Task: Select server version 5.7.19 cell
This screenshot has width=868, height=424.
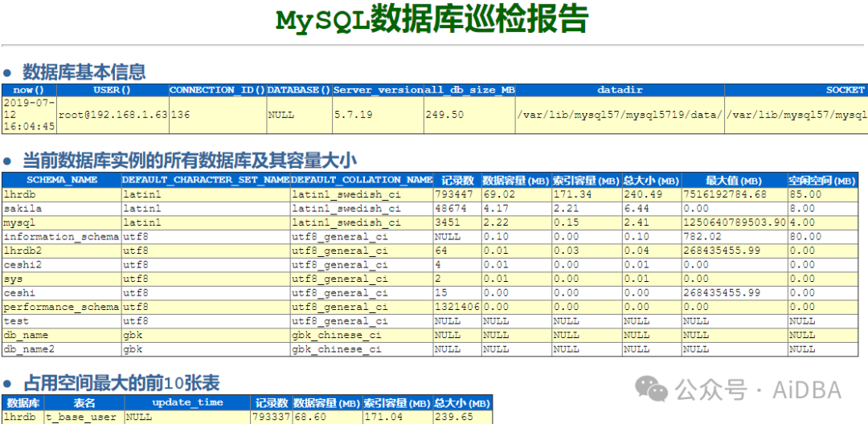Action: 378,115
